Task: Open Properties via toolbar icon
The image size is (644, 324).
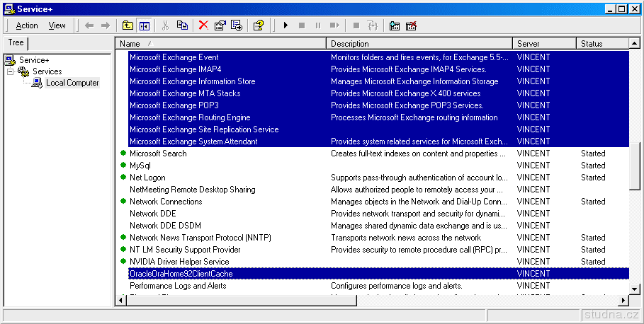Action: pos(220,25)
